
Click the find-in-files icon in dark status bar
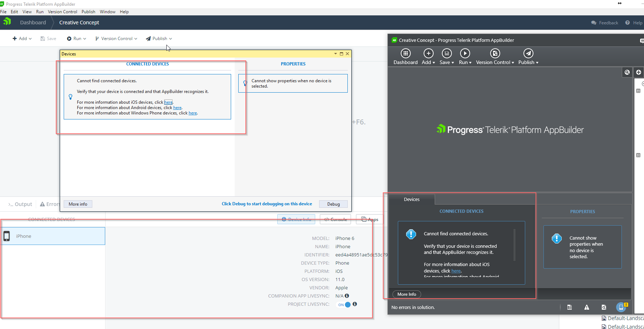[604, 307]
